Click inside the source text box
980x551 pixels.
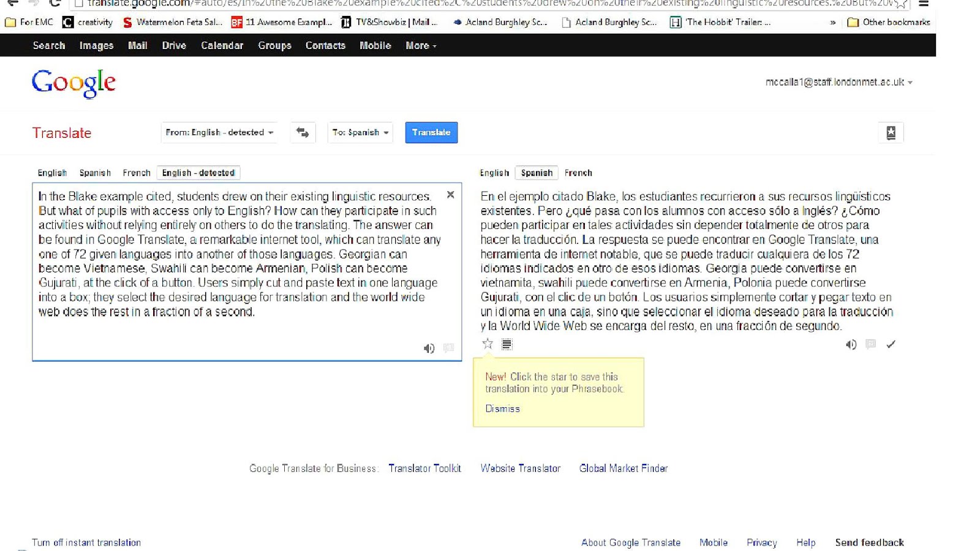[247, 272]
